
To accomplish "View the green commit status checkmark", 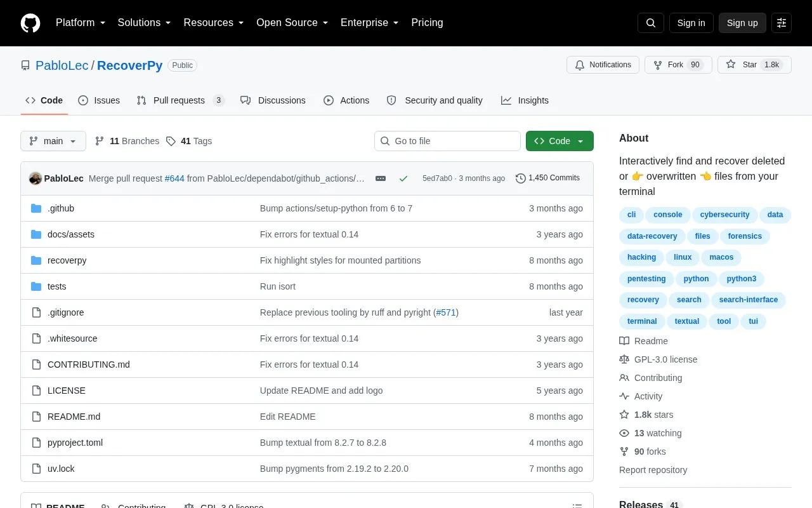I will click(403, 178).
